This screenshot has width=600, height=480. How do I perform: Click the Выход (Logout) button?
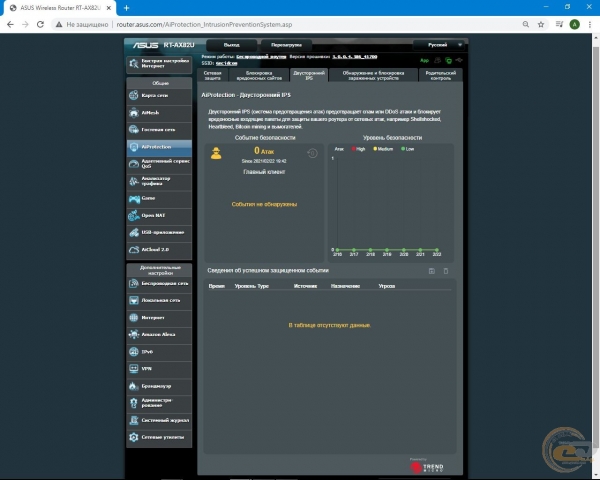[x=232, y=45]
